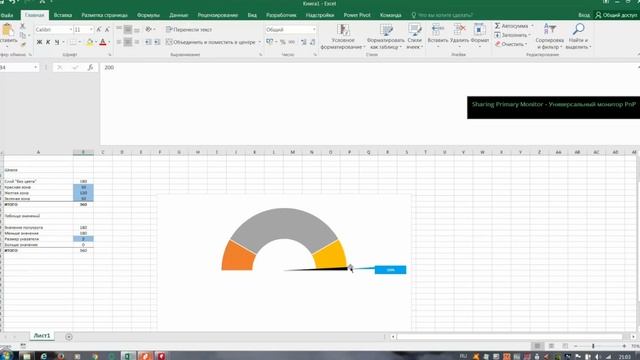Toggle the Перенести текст wrap button

[189, 29]
